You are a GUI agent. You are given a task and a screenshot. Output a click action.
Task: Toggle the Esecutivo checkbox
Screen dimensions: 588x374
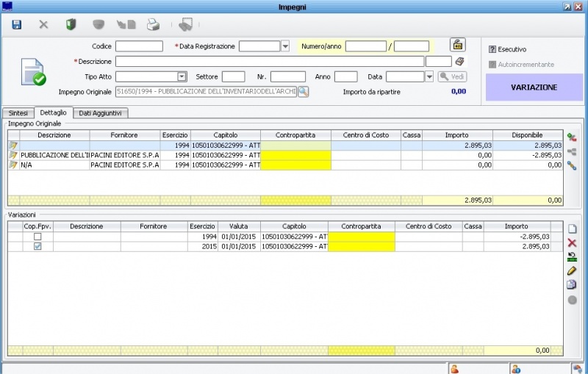492,49
